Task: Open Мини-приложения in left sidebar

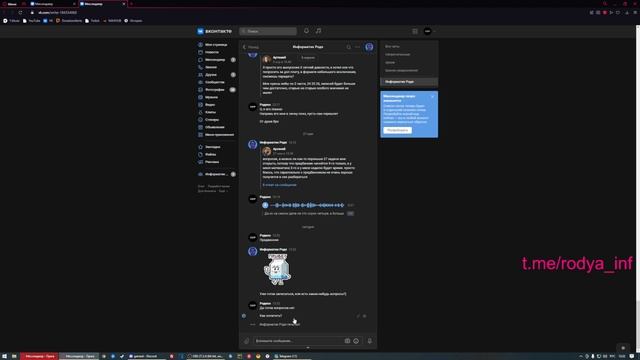Action: tap(216, 135)
